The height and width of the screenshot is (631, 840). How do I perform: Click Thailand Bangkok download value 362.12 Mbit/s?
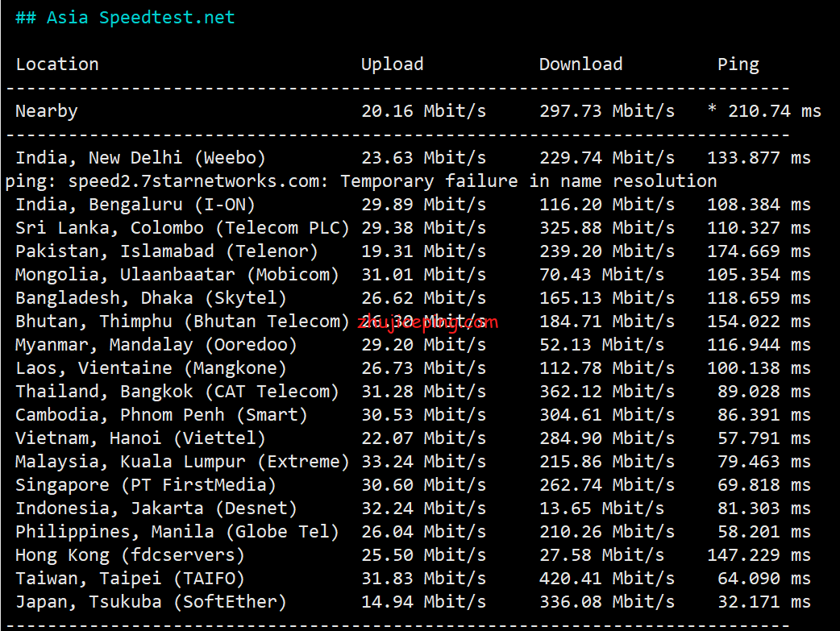(x=607, y=392)
